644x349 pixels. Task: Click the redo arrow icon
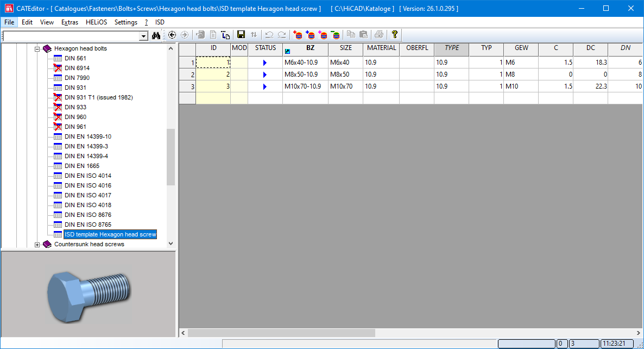click(x=282, y=35)
